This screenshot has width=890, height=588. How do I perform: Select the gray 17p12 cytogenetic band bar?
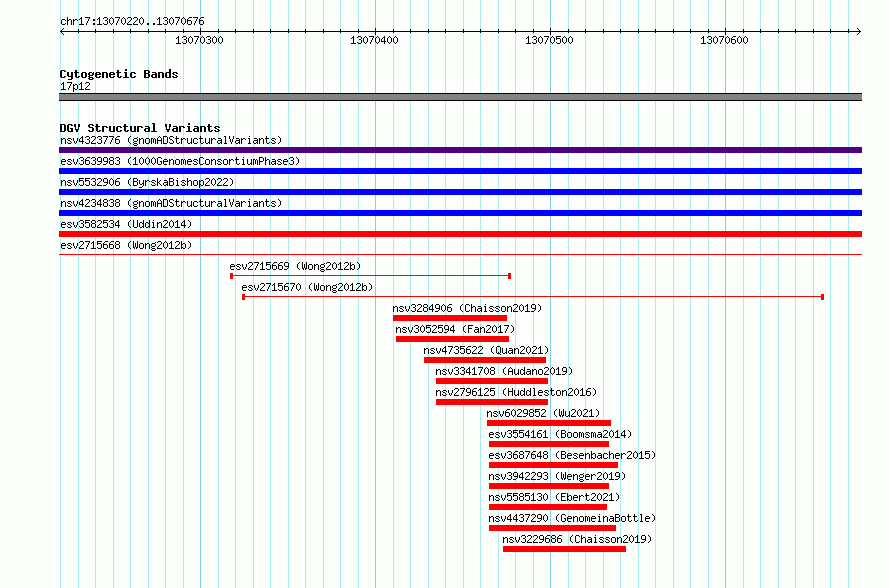pos(460,97)
